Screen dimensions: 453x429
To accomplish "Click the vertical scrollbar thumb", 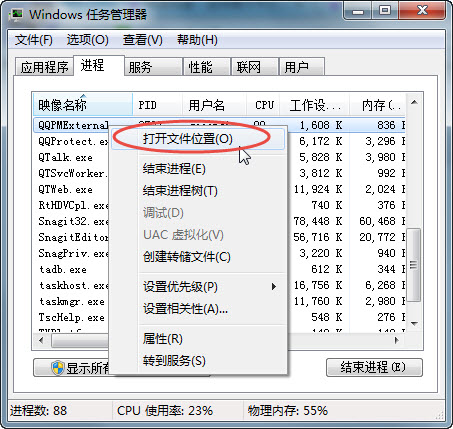I will point(414,265).
